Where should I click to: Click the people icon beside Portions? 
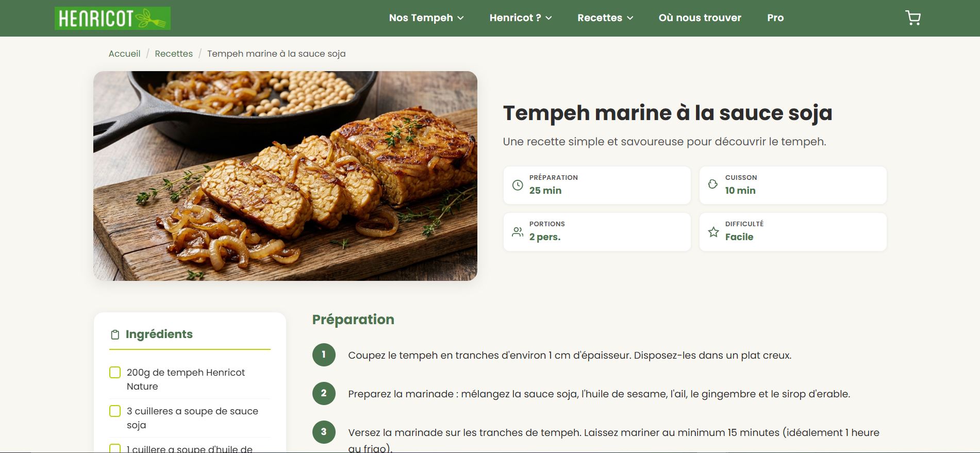518,231
